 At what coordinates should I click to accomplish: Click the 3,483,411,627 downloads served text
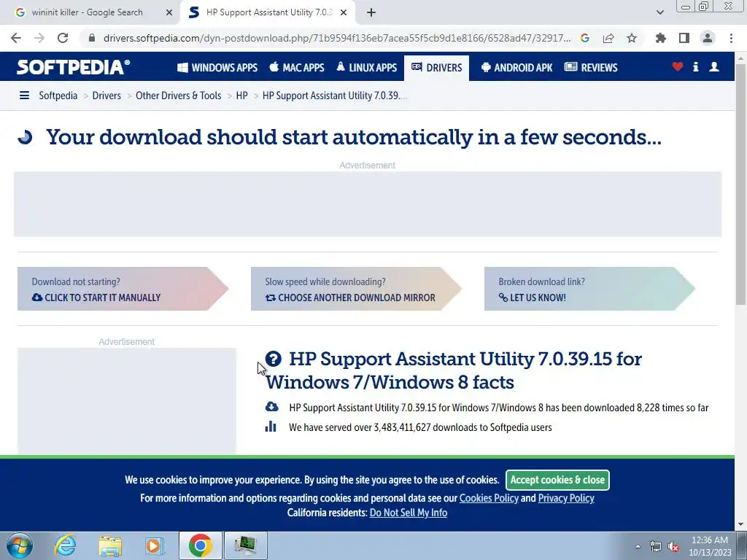(x=420, y=427)
